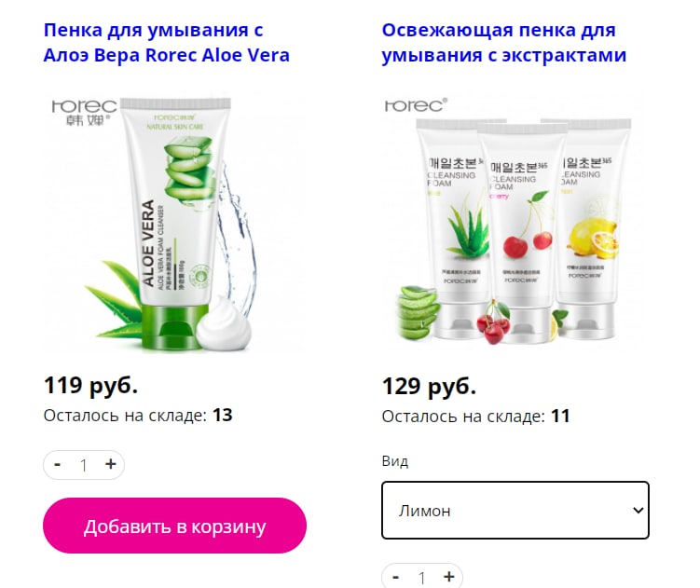Increase quantity of Aloe Vera foam
This screenshot has width=700, height=588.
(x=110, y=464)
